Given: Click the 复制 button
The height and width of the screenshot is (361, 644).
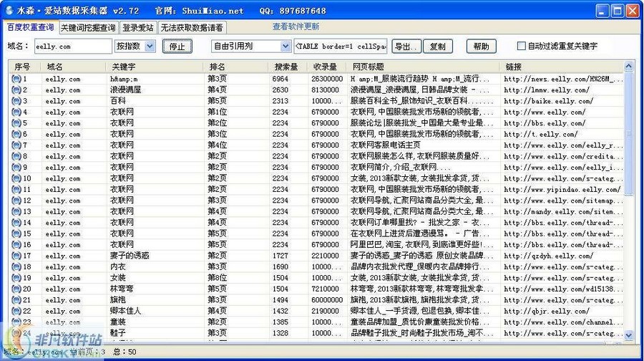Looking at the screenshot, I should tap(438, 47).
